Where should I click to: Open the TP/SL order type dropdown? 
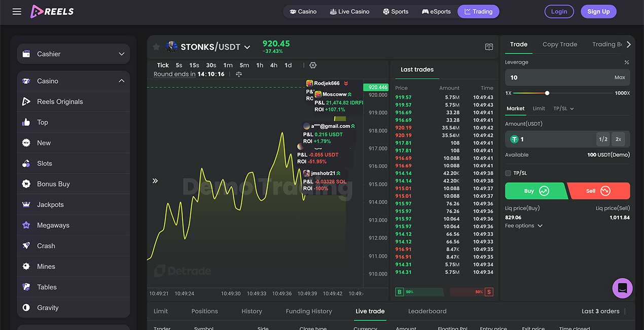[563, 109]
